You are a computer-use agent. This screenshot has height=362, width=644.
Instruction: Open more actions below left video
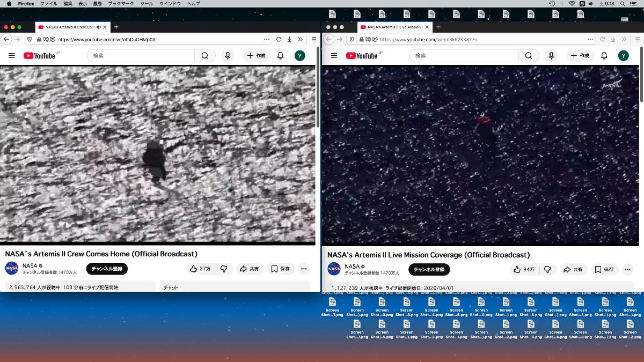click(304, 269)
